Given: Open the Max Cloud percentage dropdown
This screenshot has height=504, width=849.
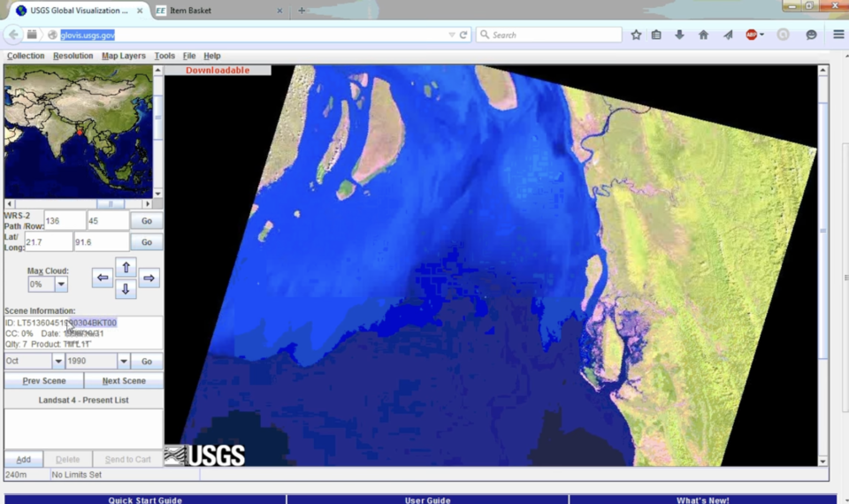Looking at the screenshot, I should (61, 284).
